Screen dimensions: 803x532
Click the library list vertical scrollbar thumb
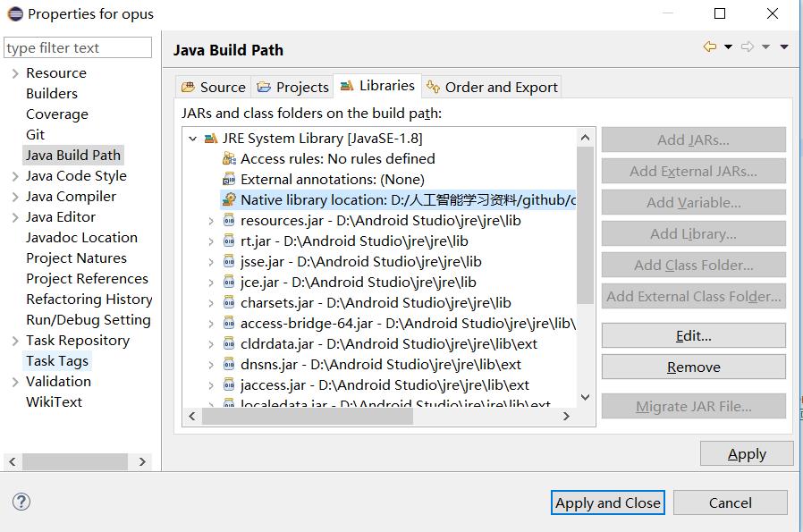[x=585, y=225]
